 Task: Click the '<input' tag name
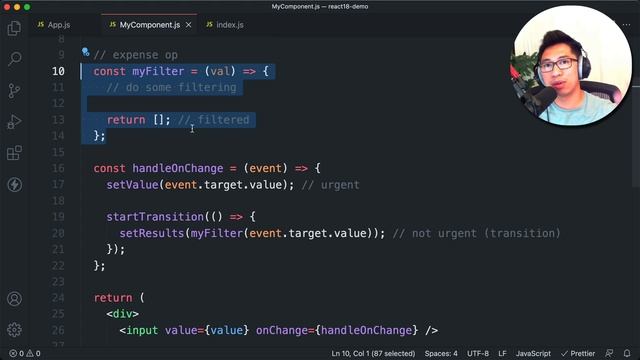139,330
